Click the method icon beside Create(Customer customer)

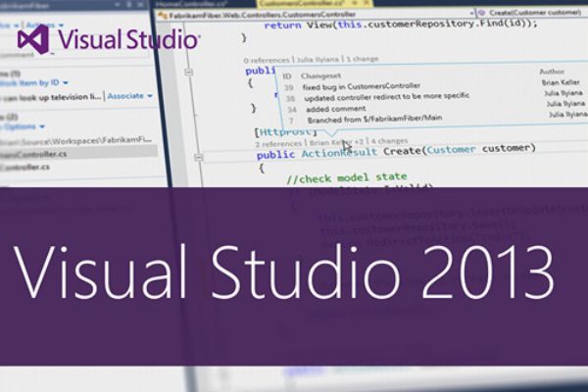coord(482,13)
